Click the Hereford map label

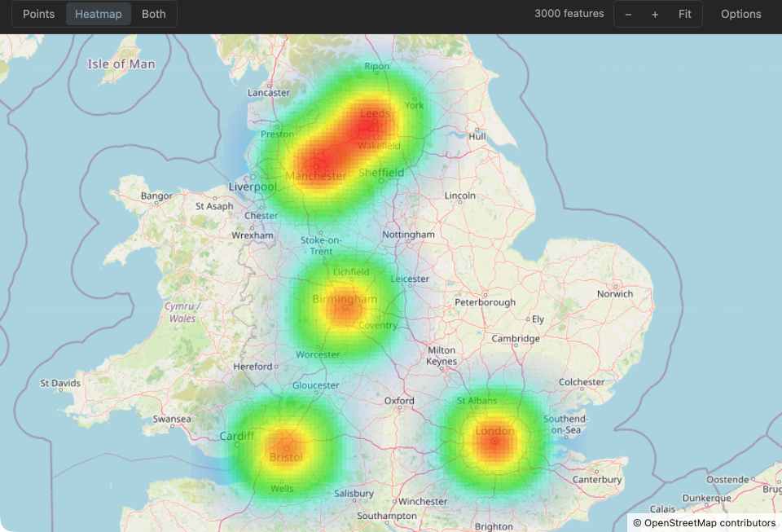click(x=253, y=367)
